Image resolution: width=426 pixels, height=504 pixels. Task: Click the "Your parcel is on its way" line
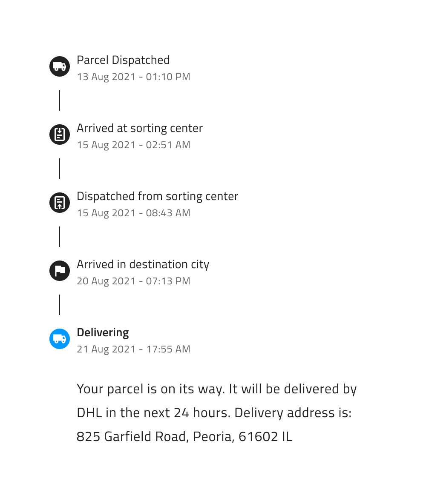pyautogui.click(x=216, y=389)
